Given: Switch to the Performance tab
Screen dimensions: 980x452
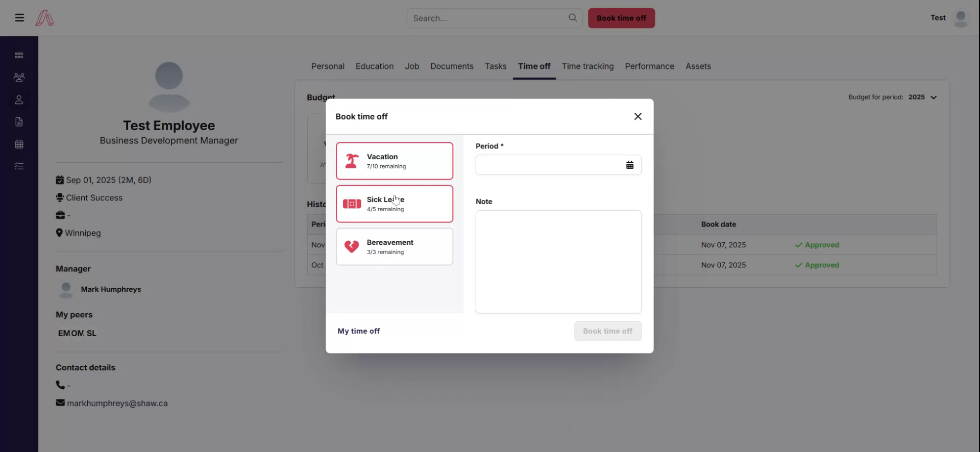Looking at the screenshot, I should pos(649,66).
